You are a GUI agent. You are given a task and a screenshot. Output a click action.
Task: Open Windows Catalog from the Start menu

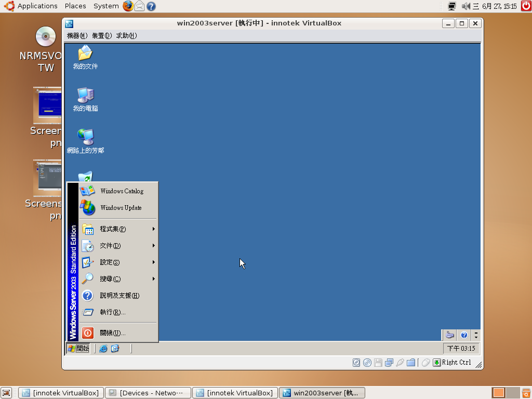coord(118,191)
